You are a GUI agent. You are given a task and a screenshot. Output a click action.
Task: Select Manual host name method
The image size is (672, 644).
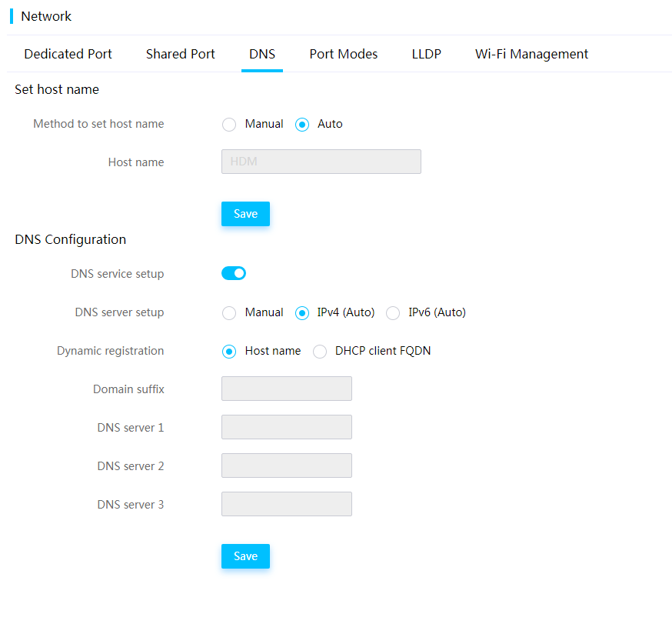[229, 125]
